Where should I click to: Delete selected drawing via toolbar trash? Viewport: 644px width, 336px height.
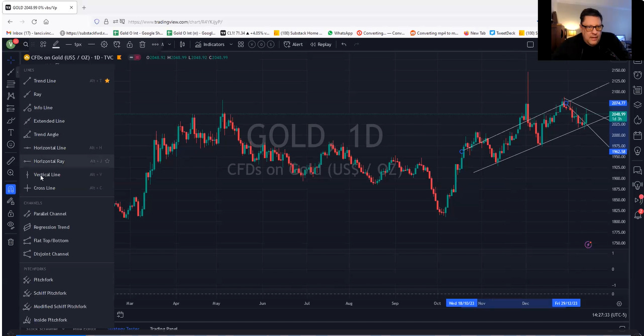tap(142, 44)
